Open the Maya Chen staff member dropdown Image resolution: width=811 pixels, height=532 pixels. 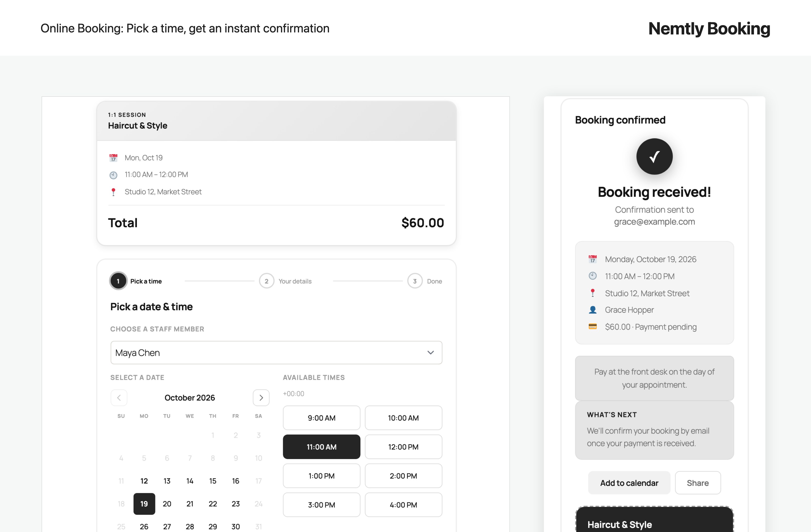pyautogui.click(x=276, y=352)
